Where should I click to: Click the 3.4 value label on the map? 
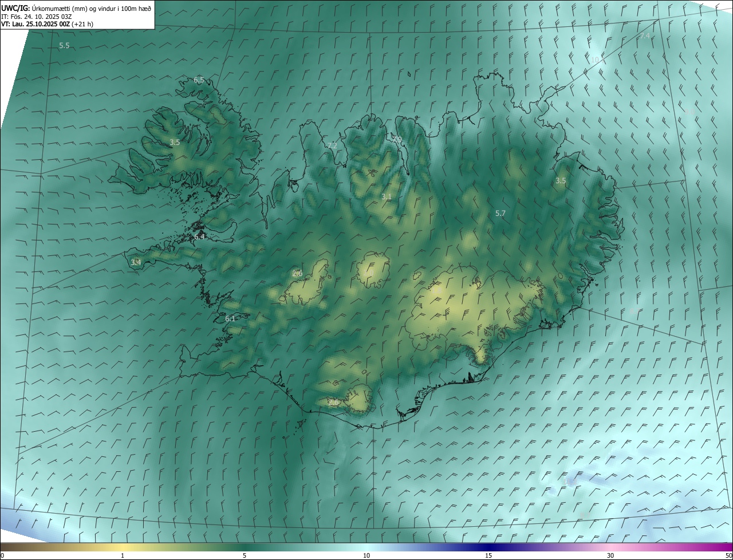[136, 262]
